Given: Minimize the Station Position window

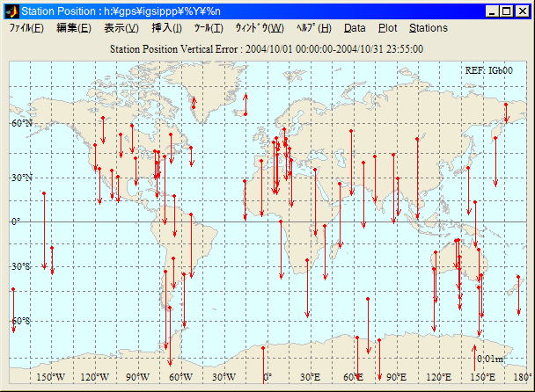Looking at the screenshot, I should coord(491,11).
